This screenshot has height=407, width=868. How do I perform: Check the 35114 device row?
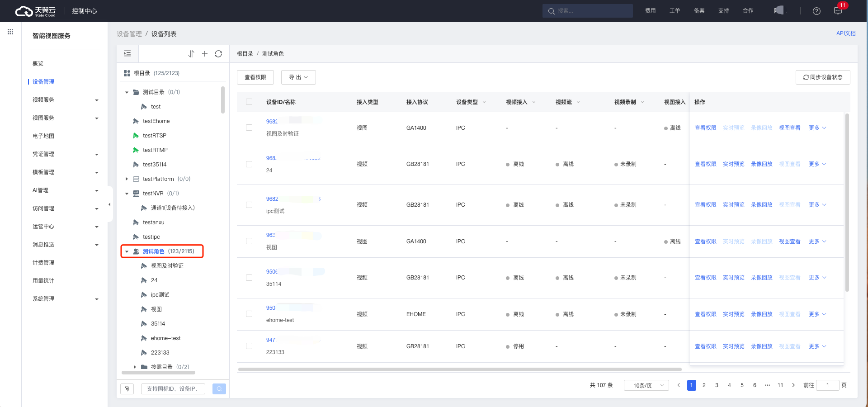249,278
